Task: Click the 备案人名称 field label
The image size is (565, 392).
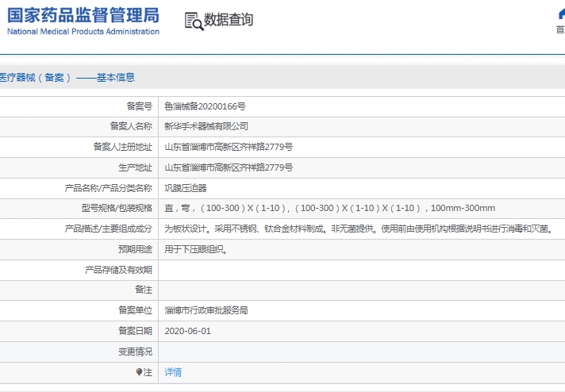Action: 131,126
